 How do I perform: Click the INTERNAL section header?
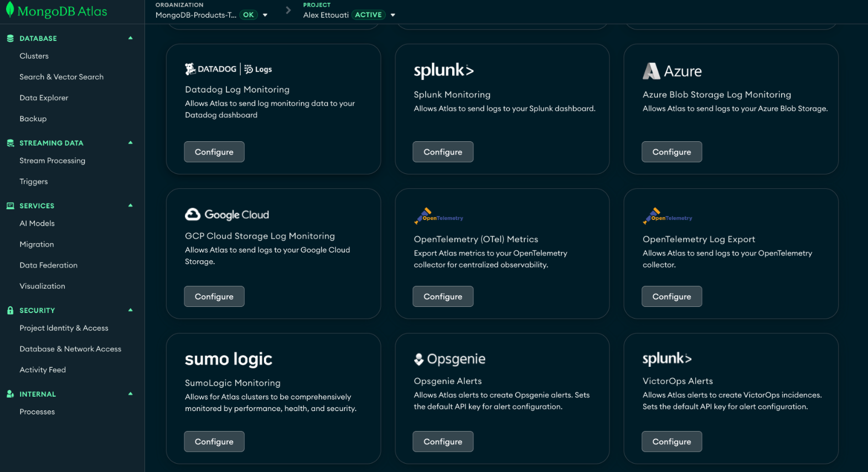click(38, 394)
